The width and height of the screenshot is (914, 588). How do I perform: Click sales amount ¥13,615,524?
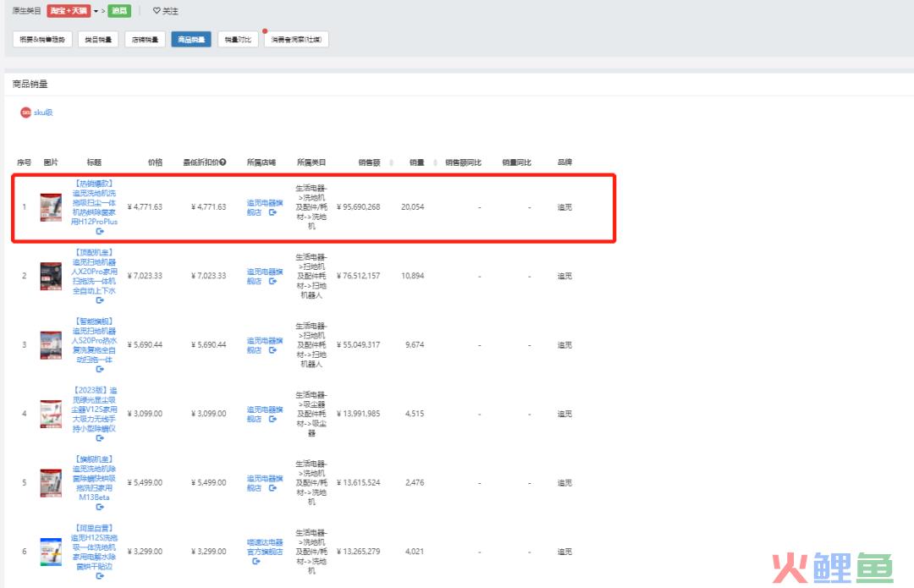(359, 482)
